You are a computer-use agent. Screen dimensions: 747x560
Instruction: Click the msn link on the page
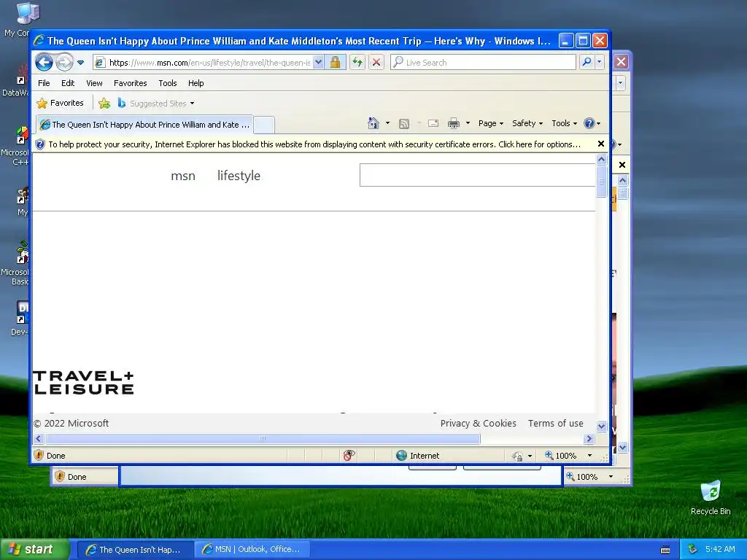(x=183, y=176)
